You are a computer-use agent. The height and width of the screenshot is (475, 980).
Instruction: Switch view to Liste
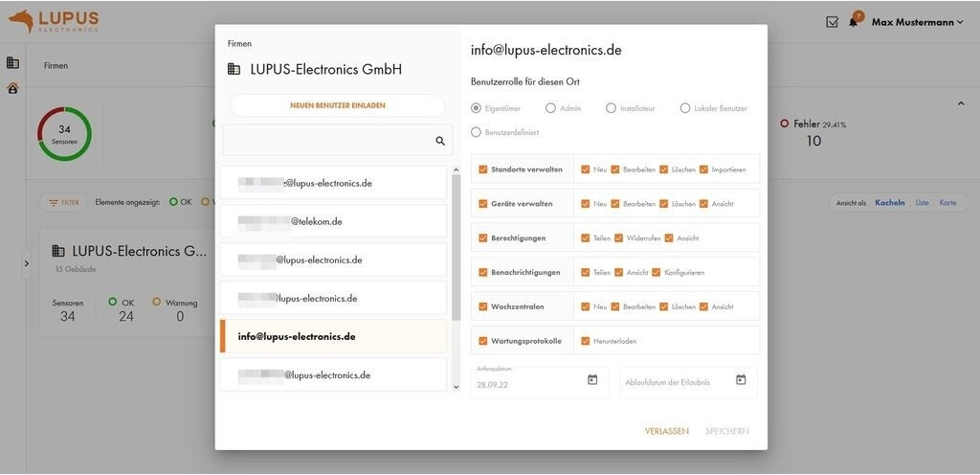[922, 203]
